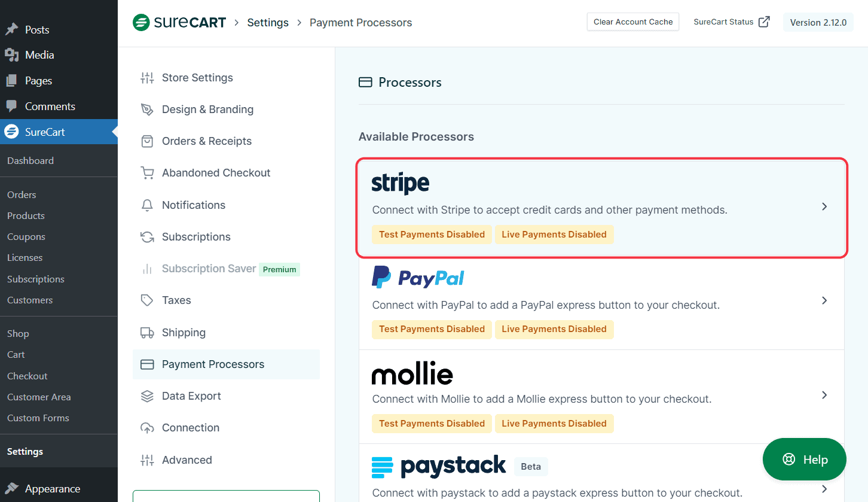Expand the Stripe processor chevron
Image resolution: width=868 pixels, height=502 pixels.
tap(824, 206)
